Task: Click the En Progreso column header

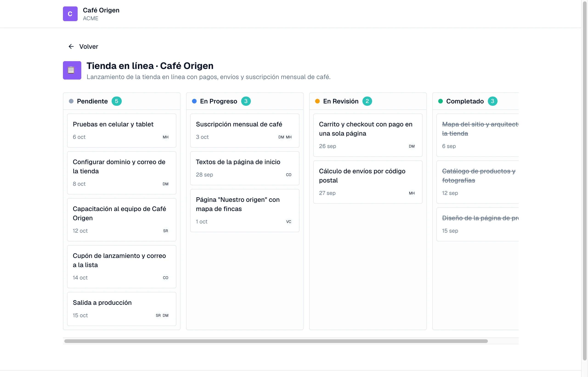Action: click(245, 101)
